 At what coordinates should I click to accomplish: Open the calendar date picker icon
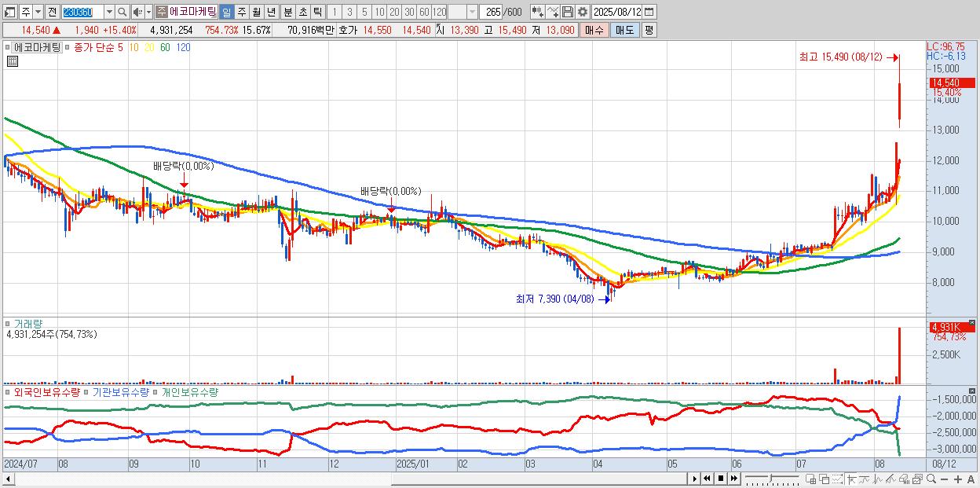pyautogui.click(x=649, y=12)
